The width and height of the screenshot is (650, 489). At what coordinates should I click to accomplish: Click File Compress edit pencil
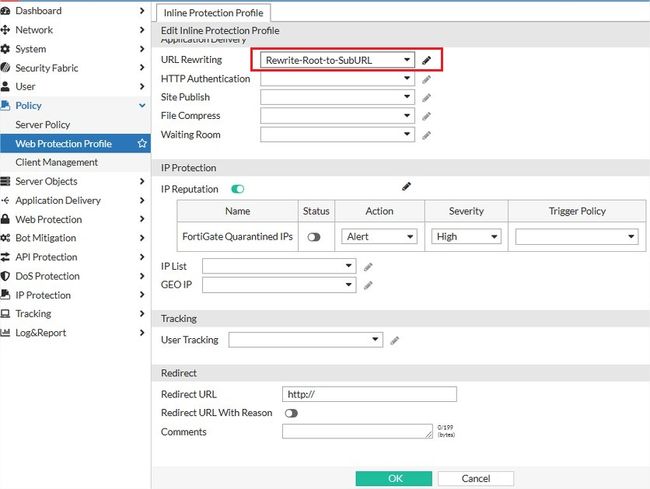[x=427, y=116]
